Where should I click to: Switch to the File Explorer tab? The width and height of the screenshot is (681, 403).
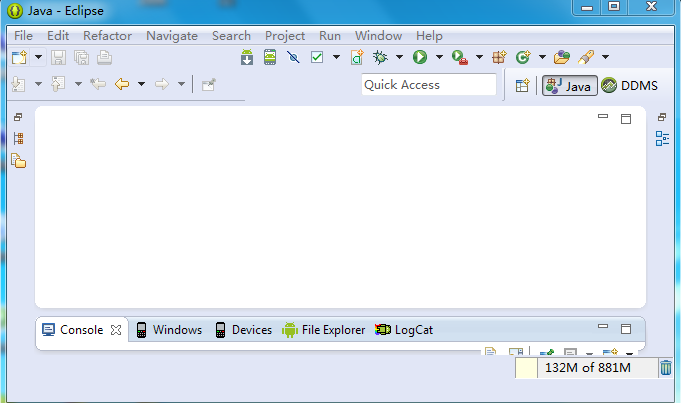pyautogui.click(x=324, y=330)
